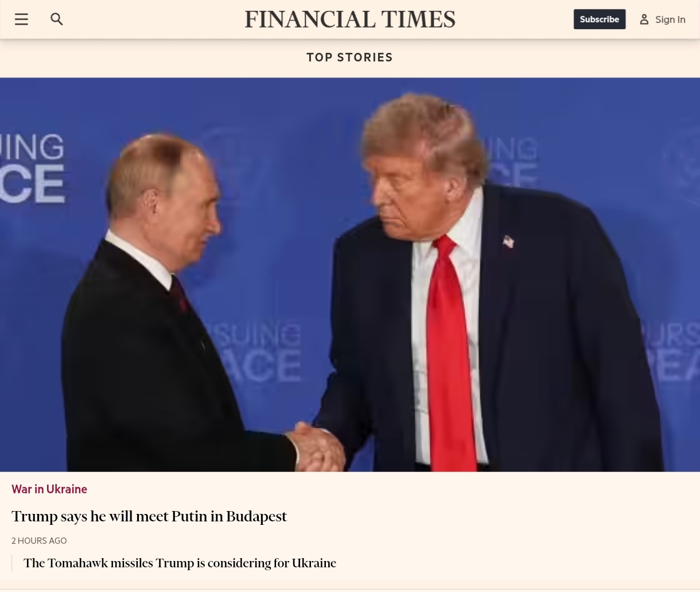Click the flag lapel pin in the photo

click(508, 241)
